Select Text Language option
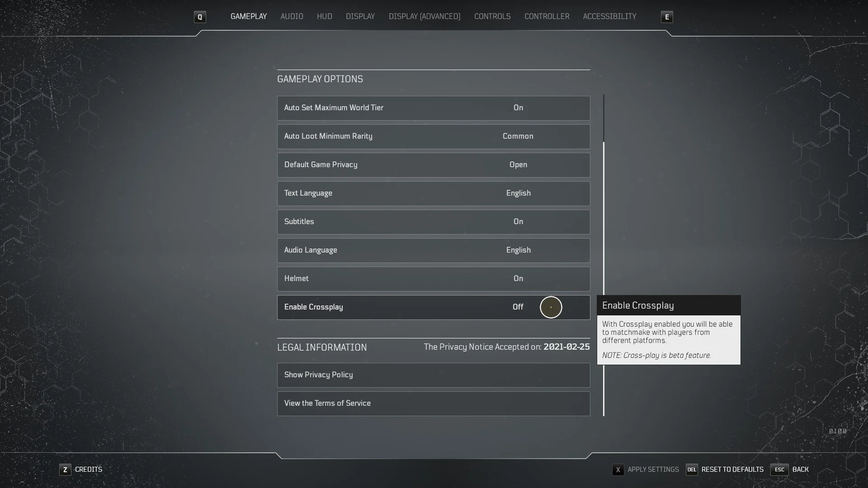 (x=434, y=193)
